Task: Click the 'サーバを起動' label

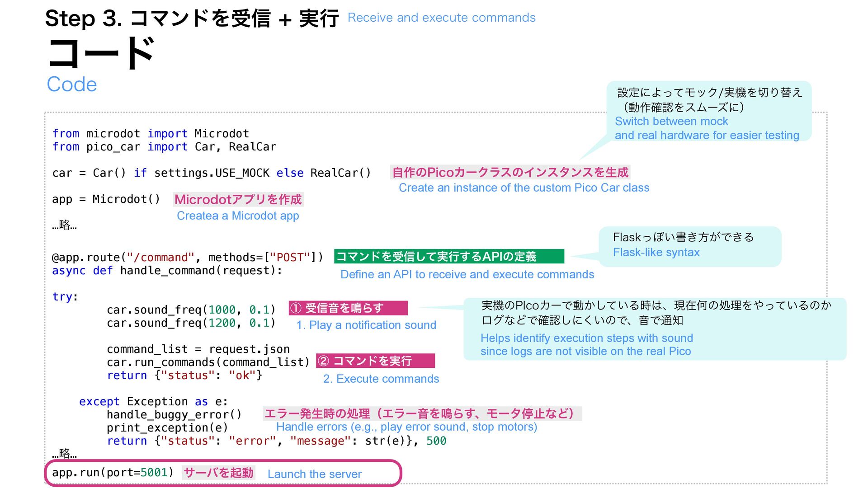Action: (x=218, y=473)
